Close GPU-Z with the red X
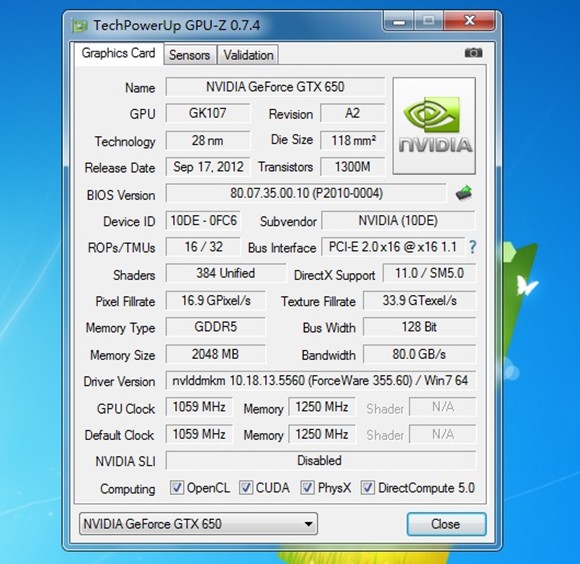The image size is (580, 564). (469, 21)
